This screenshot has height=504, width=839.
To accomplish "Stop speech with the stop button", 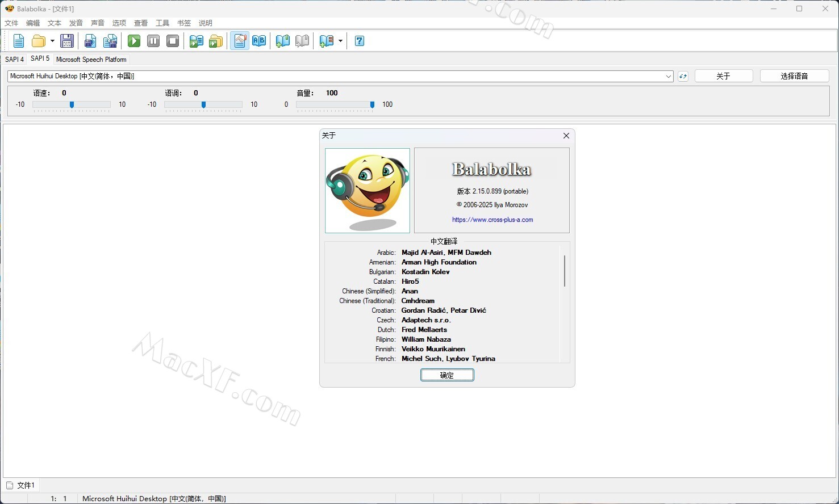I will 173,41.
